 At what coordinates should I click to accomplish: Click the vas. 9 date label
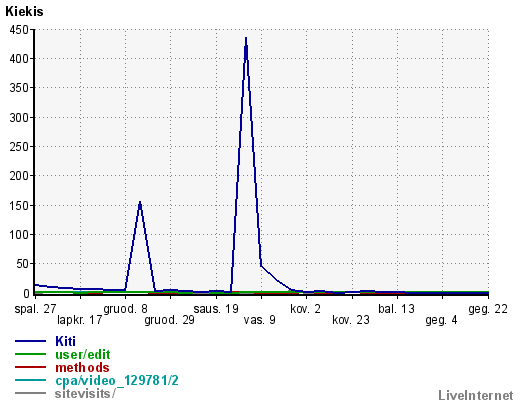(x=260, y=320)
